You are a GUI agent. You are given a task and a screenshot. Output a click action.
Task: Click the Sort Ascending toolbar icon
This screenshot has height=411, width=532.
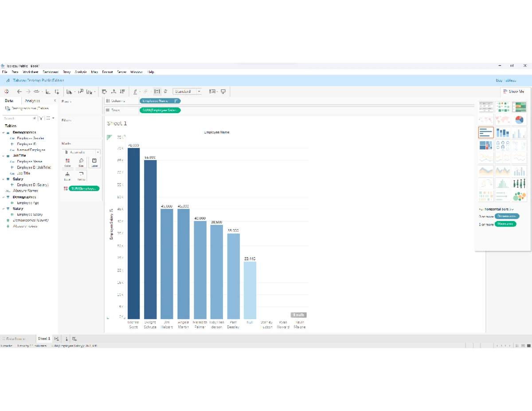(113, 92)
